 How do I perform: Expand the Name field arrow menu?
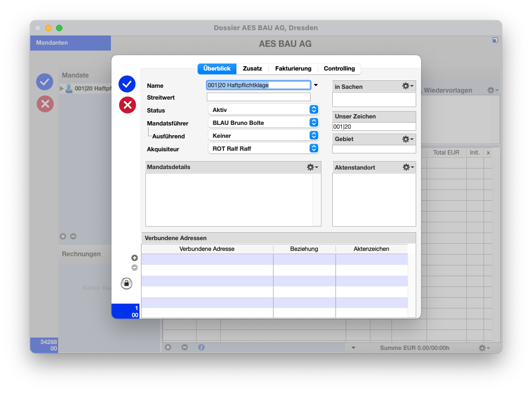point(316,85)
